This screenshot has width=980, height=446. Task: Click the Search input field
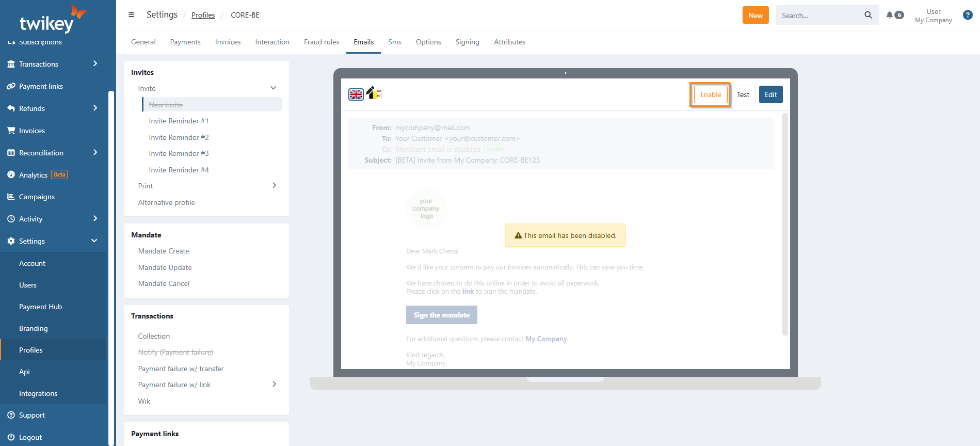click(818, 15)
